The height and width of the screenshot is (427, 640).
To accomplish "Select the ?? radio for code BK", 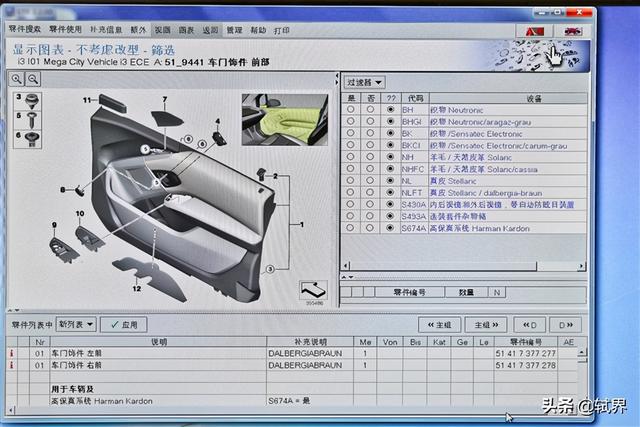I will click(391, 133).
